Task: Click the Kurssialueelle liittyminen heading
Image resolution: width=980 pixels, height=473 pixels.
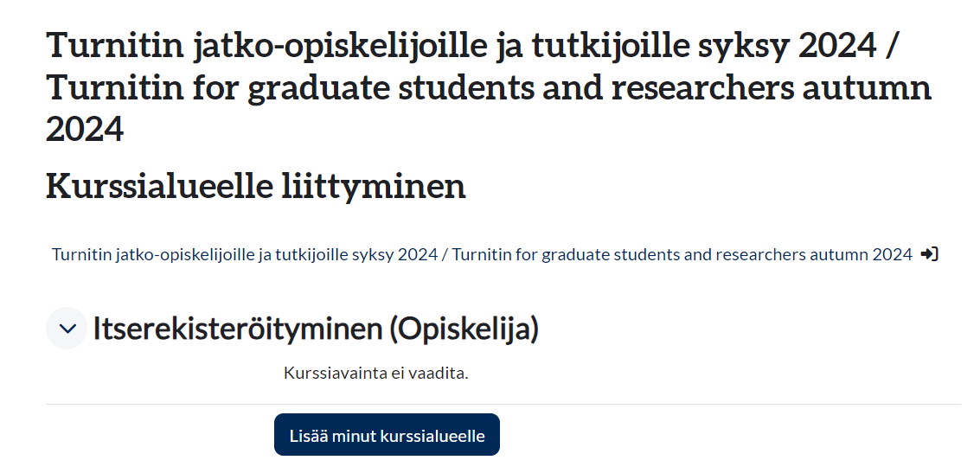Action: 256,187
